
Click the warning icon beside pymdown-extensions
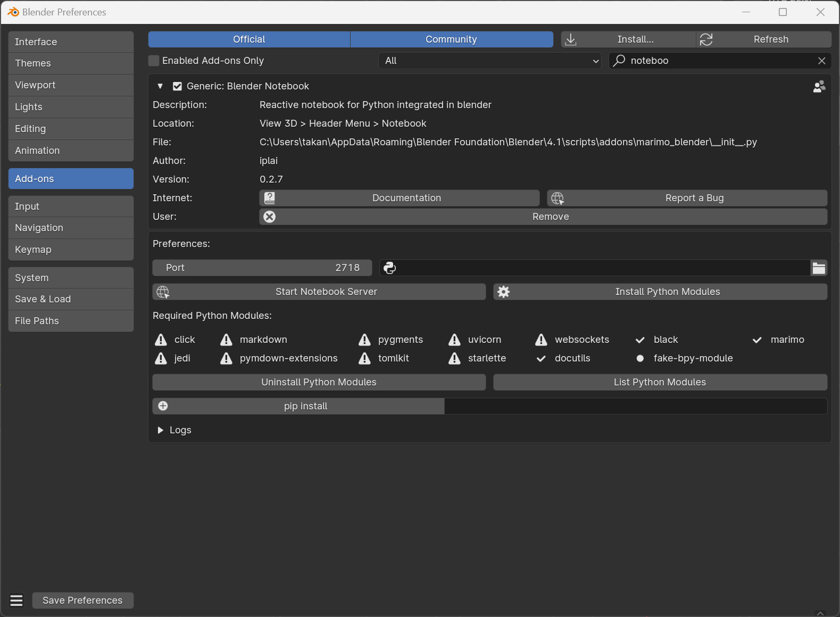click(226, 358)
